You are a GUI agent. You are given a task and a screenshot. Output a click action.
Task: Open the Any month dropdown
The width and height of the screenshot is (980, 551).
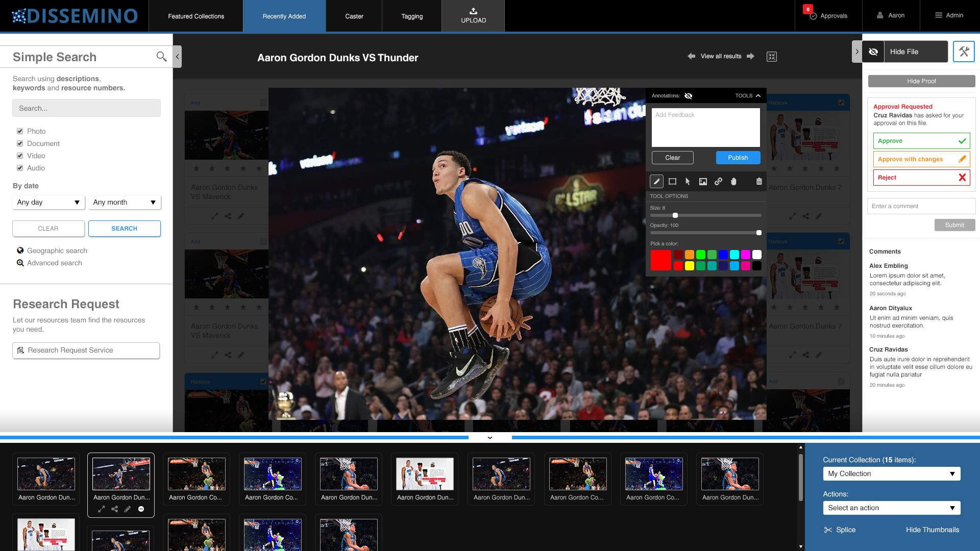coord(124,203)
